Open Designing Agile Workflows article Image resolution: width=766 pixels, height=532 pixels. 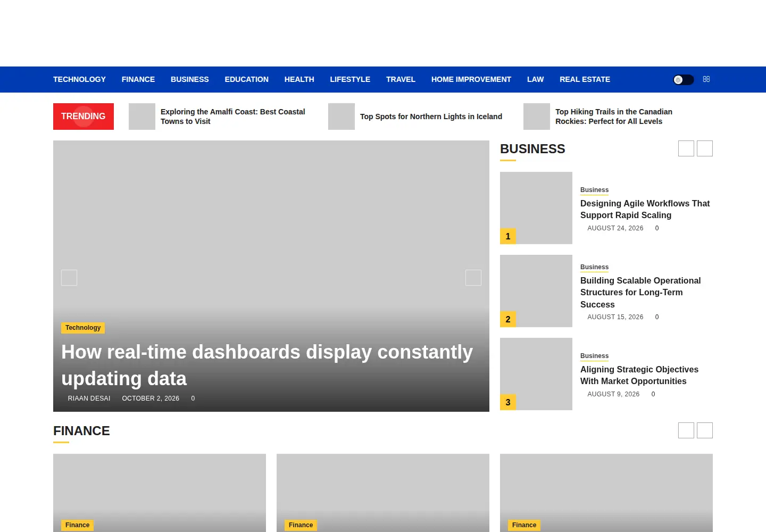click(645, 209)
